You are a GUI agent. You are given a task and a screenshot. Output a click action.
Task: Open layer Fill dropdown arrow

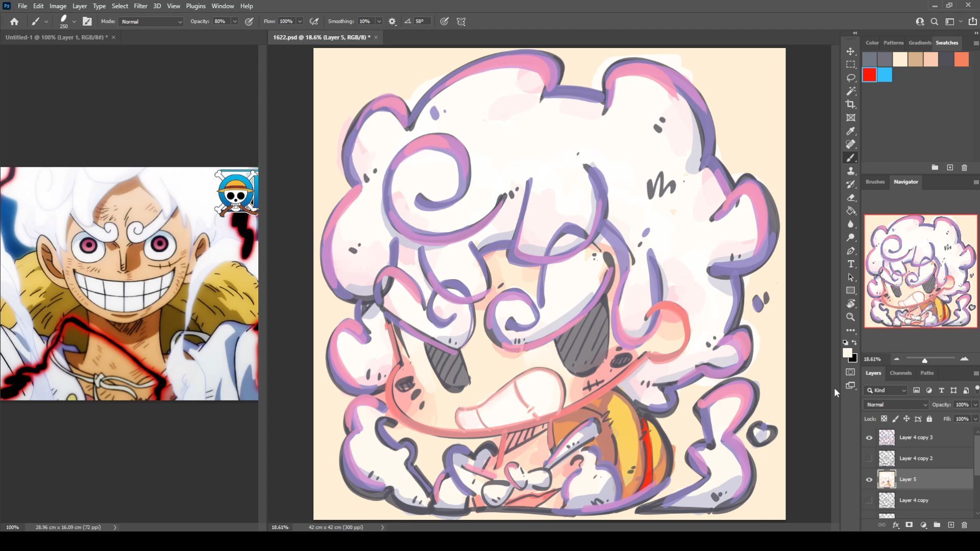click(x=975, y=419)
